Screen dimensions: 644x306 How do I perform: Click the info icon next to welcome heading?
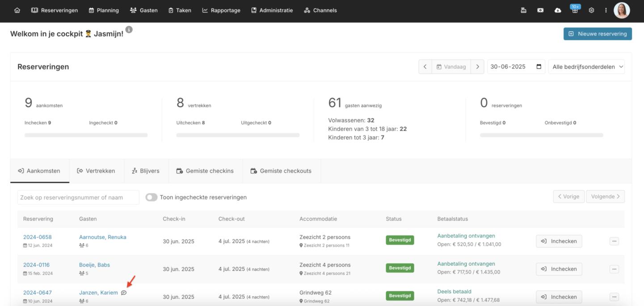129,29
